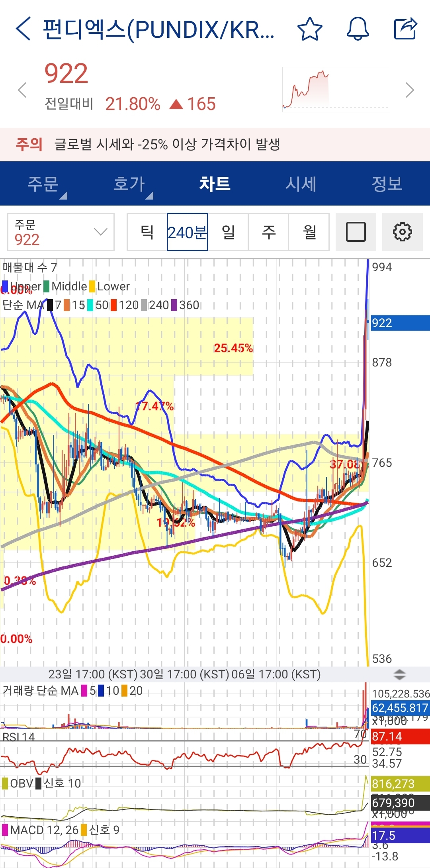Open chart settings gear icon
This screenshot has width=430, height=868.
point(402,232)
